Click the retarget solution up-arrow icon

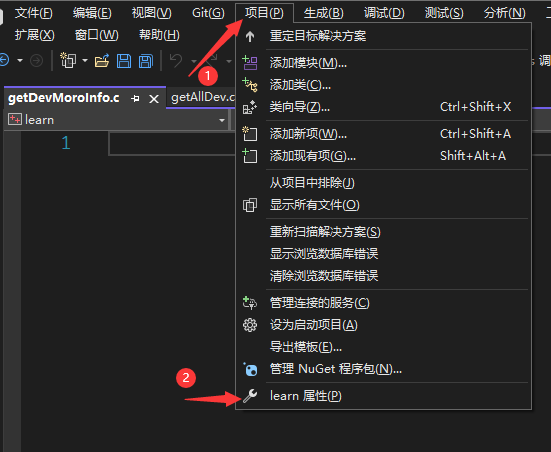(250, 36)
